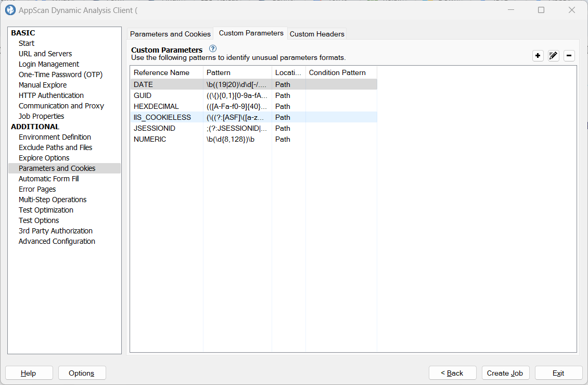Screen dimensions: 588x385
Task: Remove the selected custom parameter
Action: [569, 55]
